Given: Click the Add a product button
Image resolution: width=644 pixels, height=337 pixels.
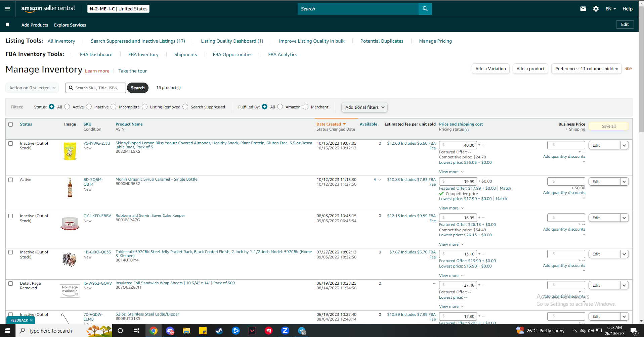Looking at the screenshot, I should 530,69.
